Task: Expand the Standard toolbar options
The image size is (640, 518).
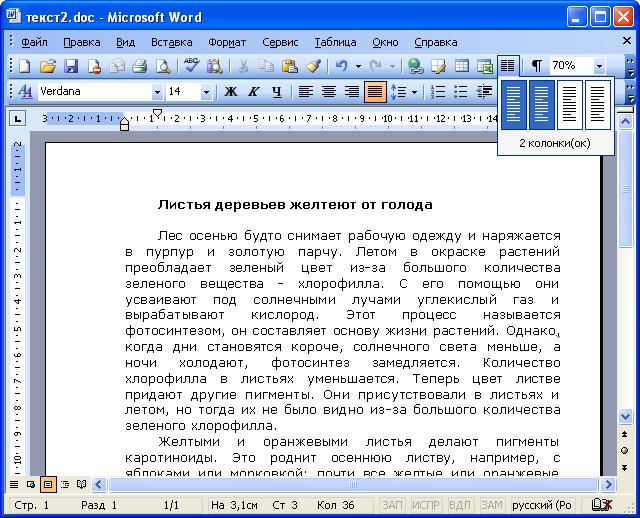Action: pyautogui.click(x=631, y=67)
